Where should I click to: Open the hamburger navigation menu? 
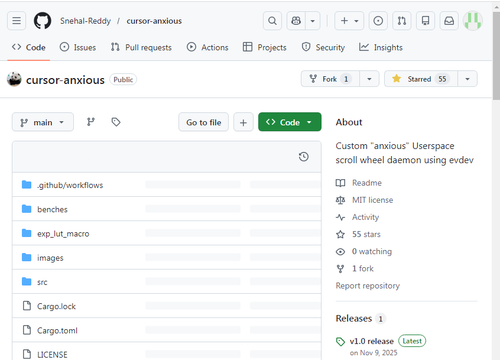click(16, 21)
